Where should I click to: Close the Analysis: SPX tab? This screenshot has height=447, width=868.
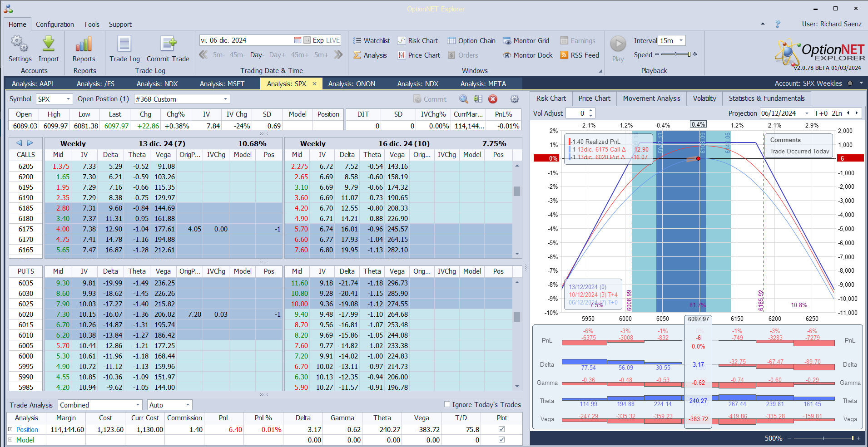coord(314,84)
